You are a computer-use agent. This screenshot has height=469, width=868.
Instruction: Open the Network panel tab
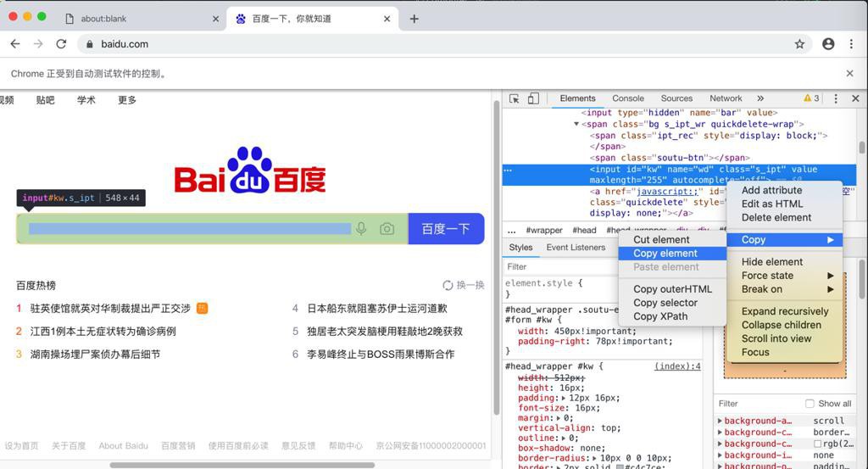point(726,98)
